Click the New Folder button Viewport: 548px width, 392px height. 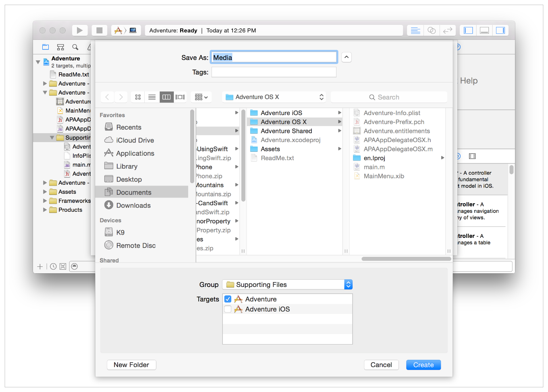[131, 365]
